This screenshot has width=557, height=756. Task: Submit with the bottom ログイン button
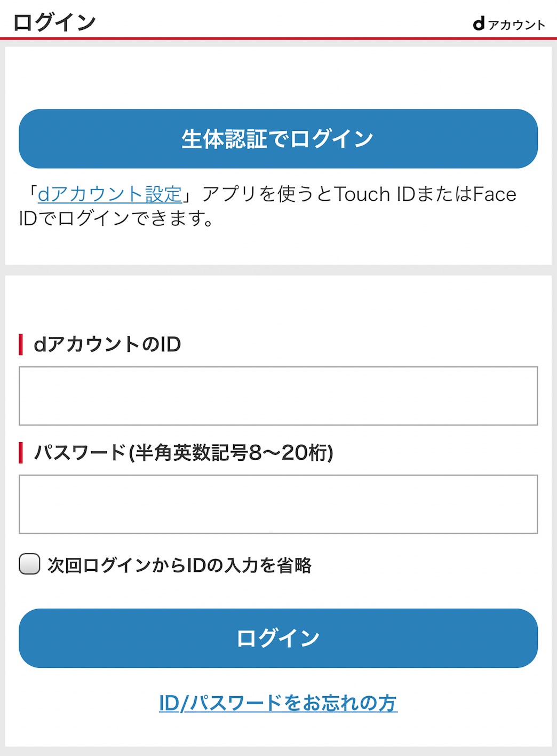tap(278, 638)
